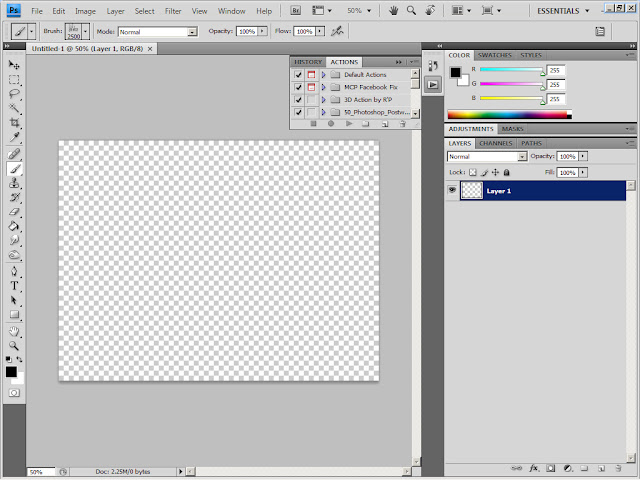The height and width of the screenshot is (480, 640).
Task: Select the Path Selection tool
Action: (14, 300)
